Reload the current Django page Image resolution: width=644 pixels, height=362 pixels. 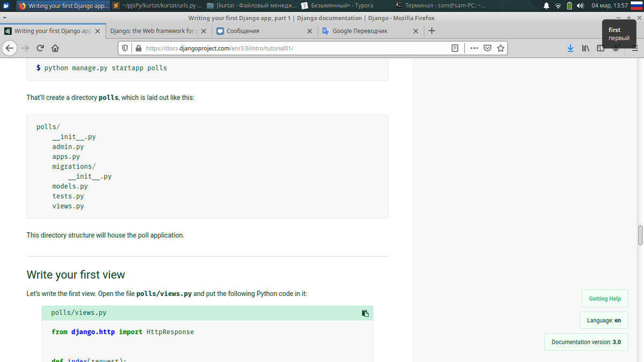pos(40,48)
